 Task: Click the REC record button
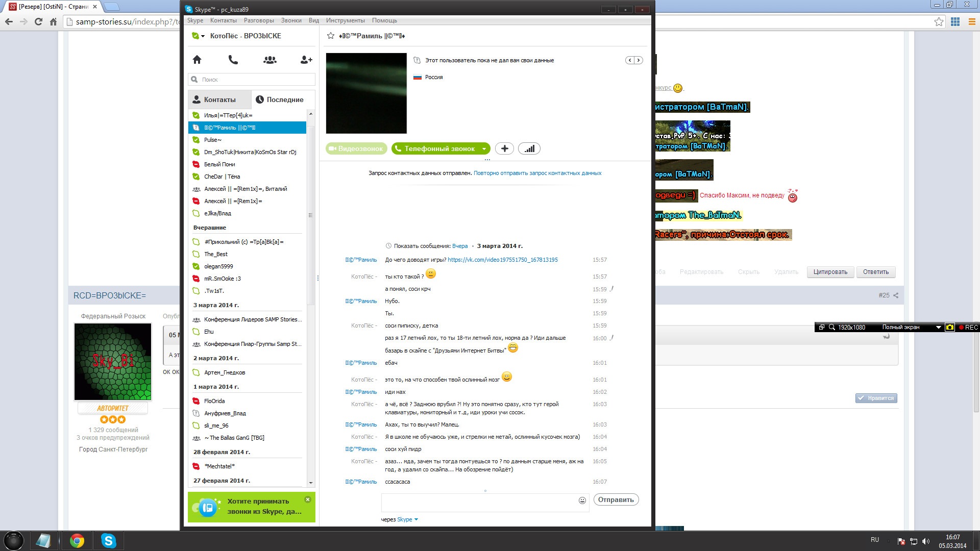click(x=968, y=328)
